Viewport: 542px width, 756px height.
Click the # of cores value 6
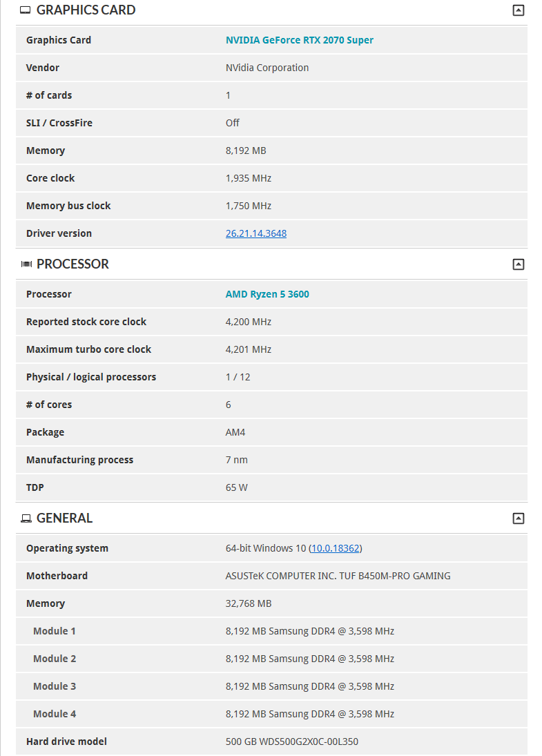pyautogui.click(x=228, y=405)
